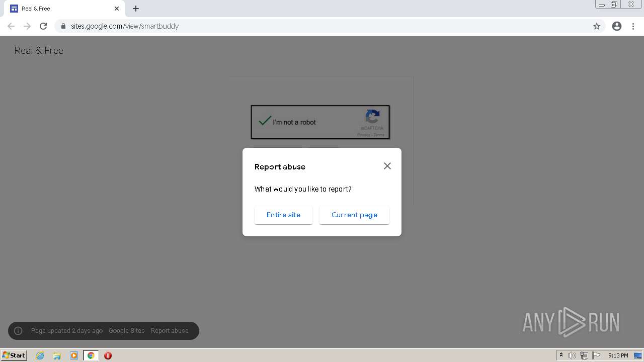This screenshot has width=644, height=362.
Task: Switch to Chrome in the taskbar
Action: [91, 355]
